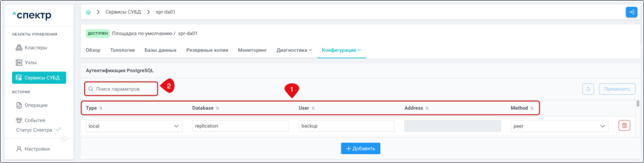Viewport: 644px width, 163px height.
Task: Click the logout icon button top right
Action: click(x=631, y=12)
